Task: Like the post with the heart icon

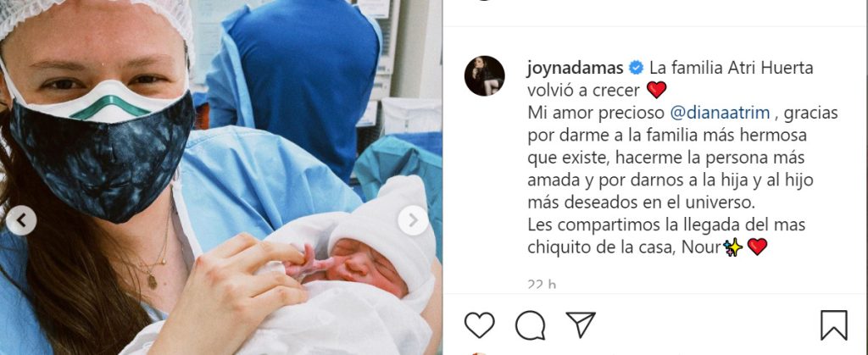Action: [x=479, y=324]
